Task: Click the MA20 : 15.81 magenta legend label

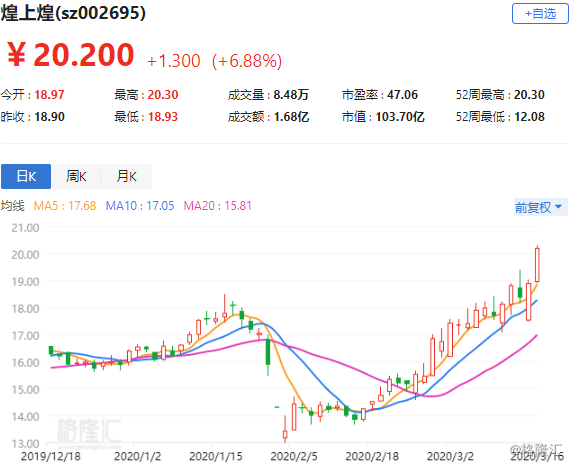Action: (x=217, y=206)
